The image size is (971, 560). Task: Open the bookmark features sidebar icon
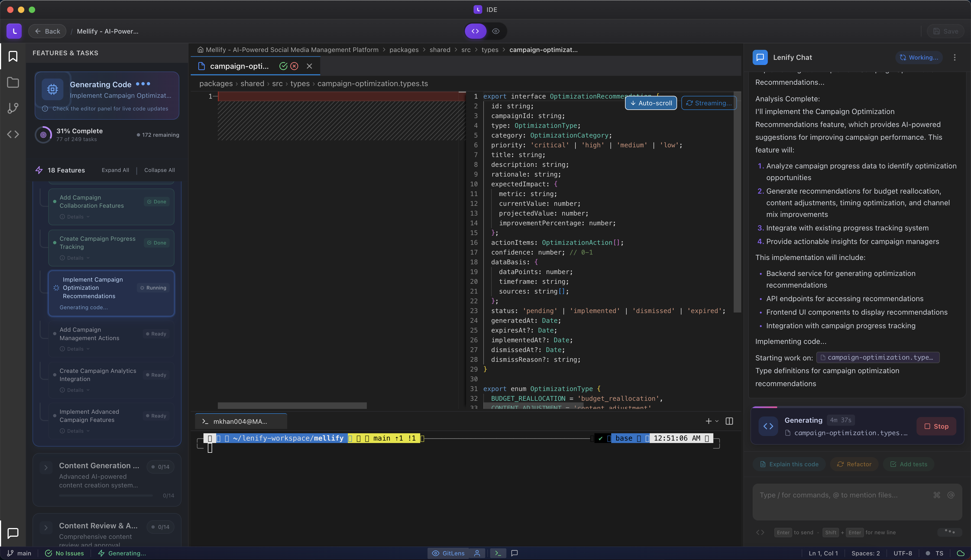[13, 57]
